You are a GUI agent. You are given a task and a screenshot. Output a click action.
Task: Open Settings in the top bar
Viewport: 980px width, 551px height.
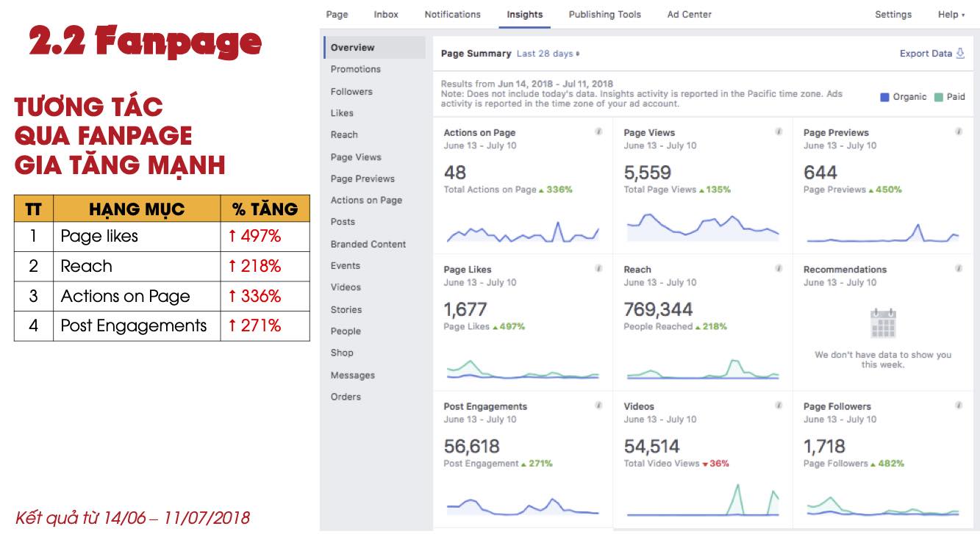(893, 15)
